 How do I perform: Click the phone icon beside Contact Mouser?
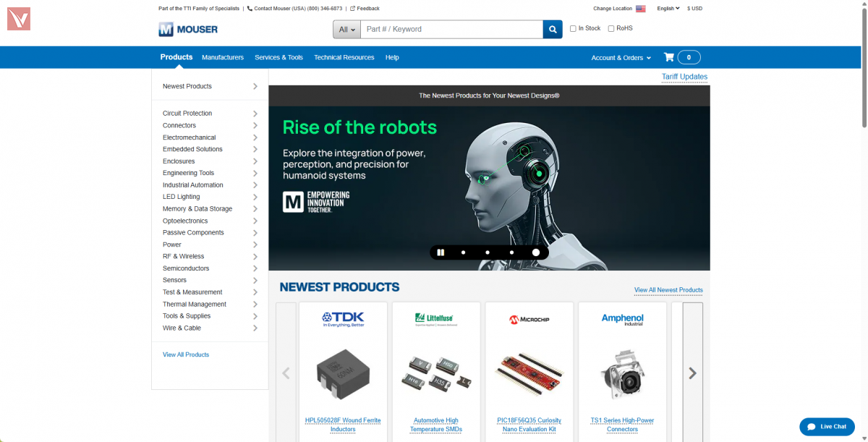[x=250, y=9]
